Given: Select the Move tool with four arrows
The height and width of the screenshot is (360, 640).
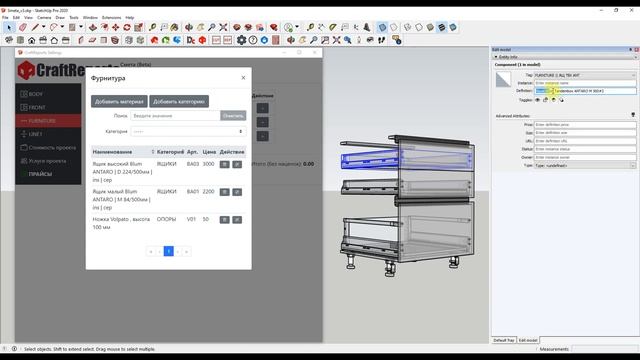Looking at the screenshot, I should pos(116,27).
